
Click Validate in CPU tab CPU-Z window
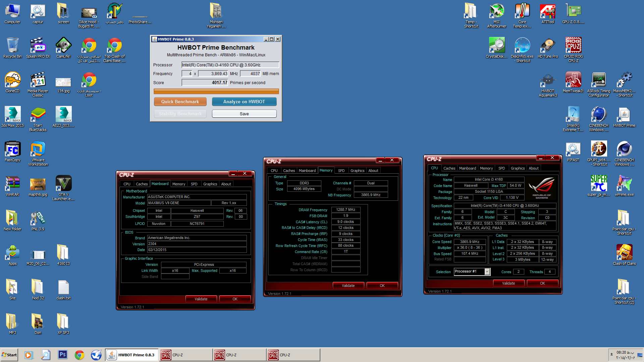tap(508, 283)
